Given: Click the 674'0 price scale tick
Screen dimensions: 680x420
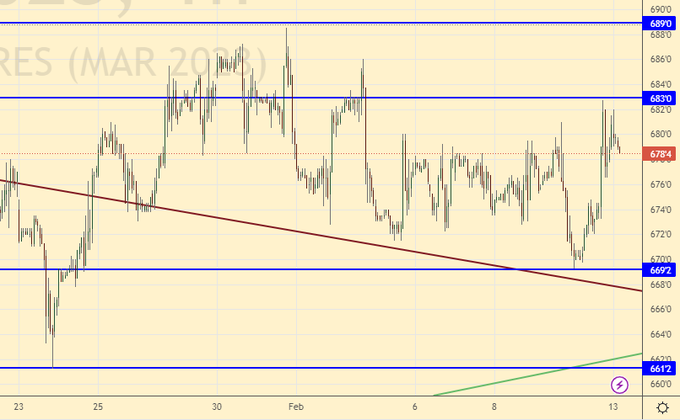Looking at the screenshot, I should (661, 210).
